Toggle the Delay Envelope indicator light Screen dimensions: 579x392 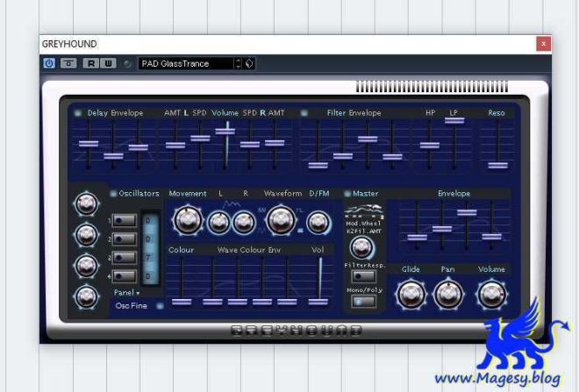click(x=78, y=113)
